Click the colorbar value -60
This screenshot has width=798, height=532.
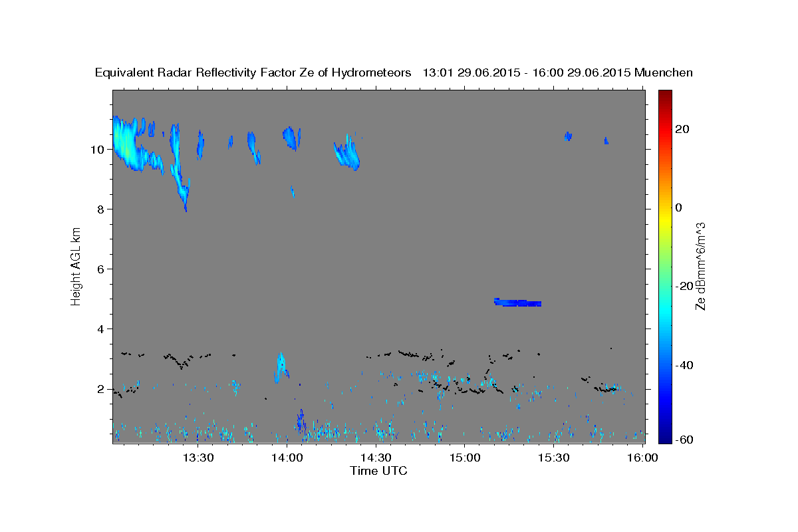click(684, 440)
